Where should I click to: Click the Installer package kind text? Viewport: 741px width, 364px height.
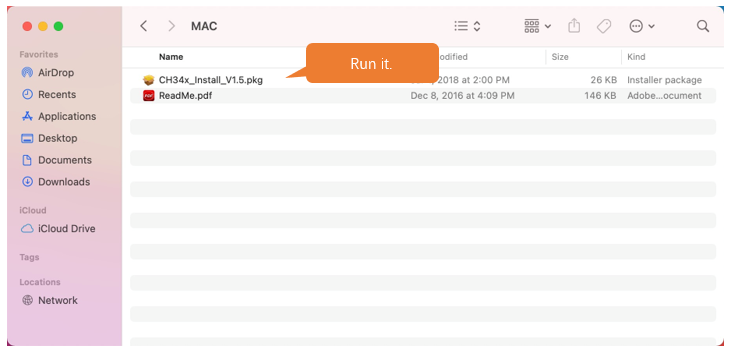click(x=664, y=80)
